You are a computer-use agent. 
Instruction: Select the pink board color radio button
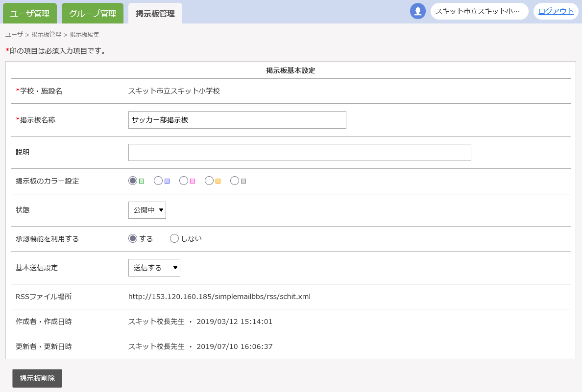184,181
